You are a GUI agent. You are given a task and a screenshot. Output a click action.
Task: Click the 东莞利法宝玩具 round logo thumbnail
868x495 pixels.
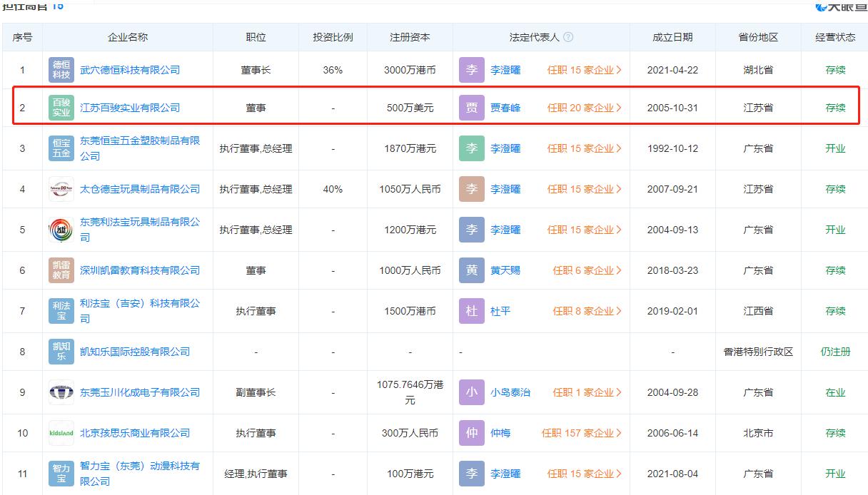pyautogui.click(x=61, y=230)
